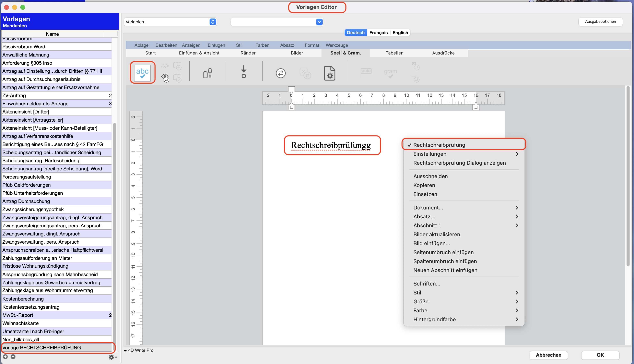This screenshot has height=364, width=634.
Task: Select Français language
Action: click(x=378, y=33)
